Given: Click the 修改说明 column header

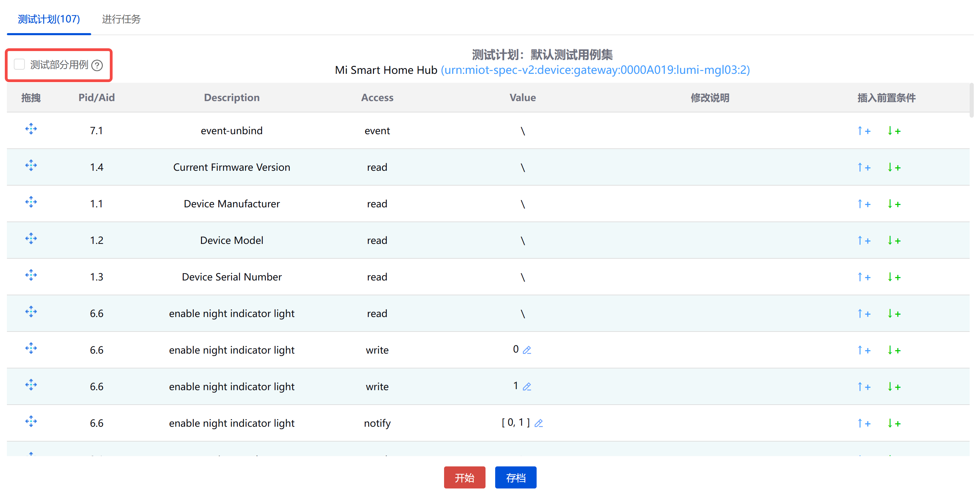Looking at the screenshot, I should (x=710, y=98).
